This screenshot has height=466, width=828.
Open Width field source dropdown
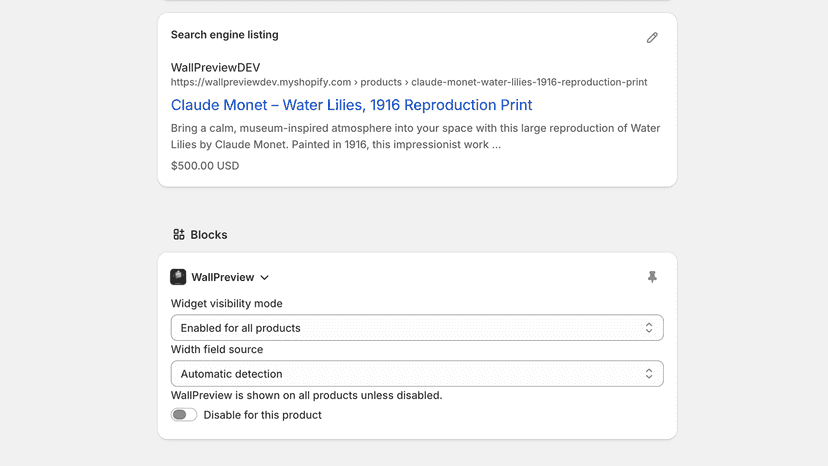(417, 374)
